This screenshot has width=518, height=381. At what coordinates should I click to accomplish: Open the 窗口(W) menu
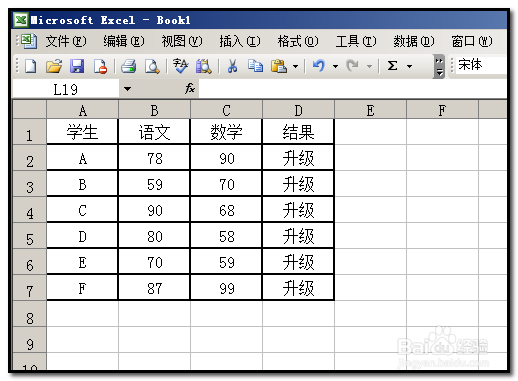point(472,41)
